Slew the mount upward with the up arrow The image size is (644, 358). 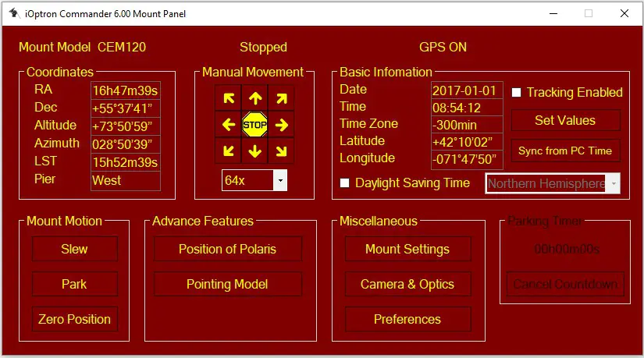255,98
